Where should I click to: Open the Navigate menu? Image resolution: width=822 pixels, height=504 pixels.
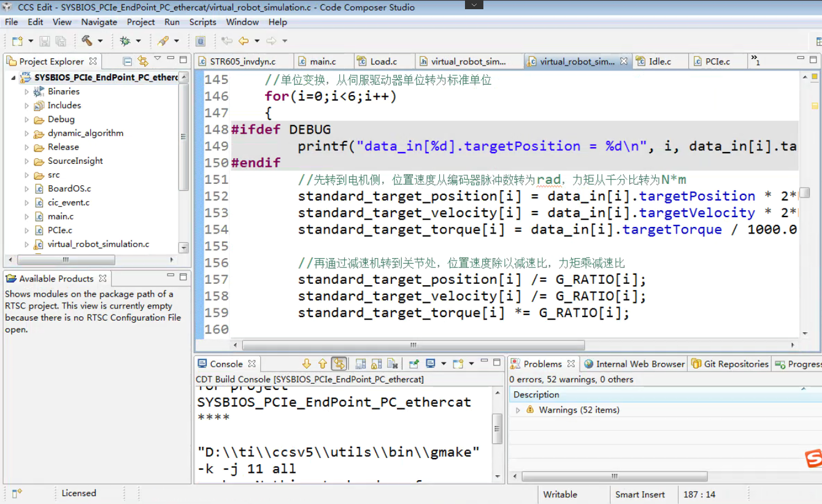[x=99, y=22]
